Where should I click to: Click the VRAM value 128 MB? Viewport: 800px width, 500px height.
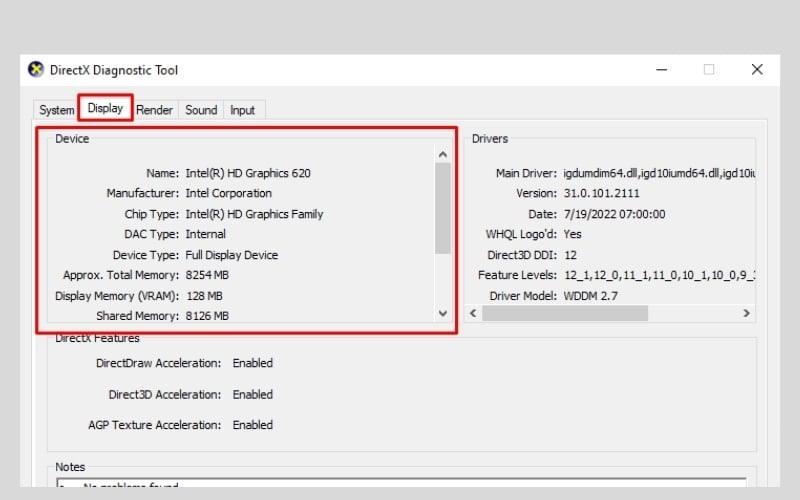click(x=204, y=296)
